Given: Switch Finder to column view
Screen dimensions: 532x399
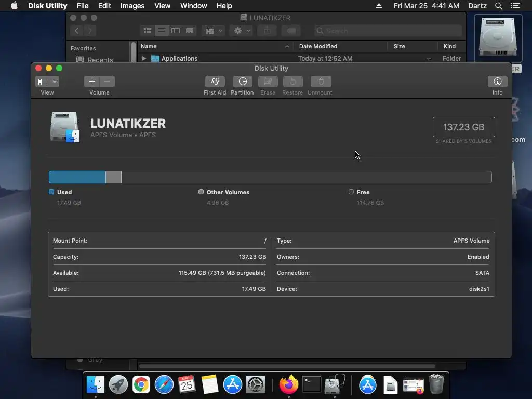Looking at the screenshot, I should click(x=176, y=31).
